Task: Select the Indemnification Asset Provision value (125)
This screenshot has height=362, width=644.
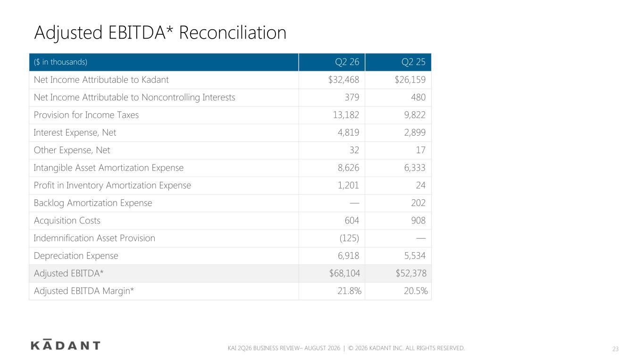Action: tap(350, 238)
